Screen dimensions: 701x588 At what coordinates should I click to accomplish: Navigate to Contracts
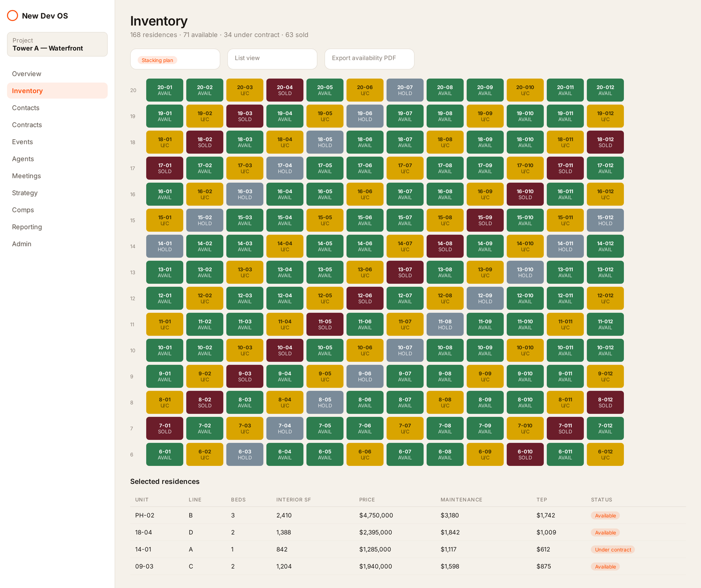click(57, 125)
